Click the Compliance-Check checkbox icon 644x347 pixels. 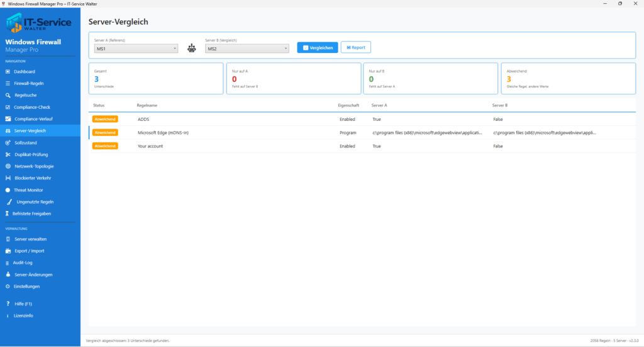[x=8, y=107]
